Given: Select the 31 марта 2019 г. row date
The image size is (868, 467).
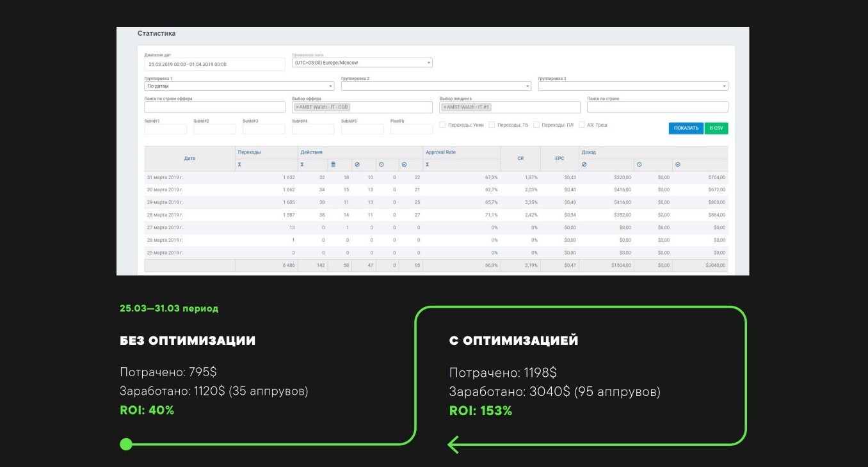Looking at the screenshot, I should pyautogui.click(x=165, y=177).
